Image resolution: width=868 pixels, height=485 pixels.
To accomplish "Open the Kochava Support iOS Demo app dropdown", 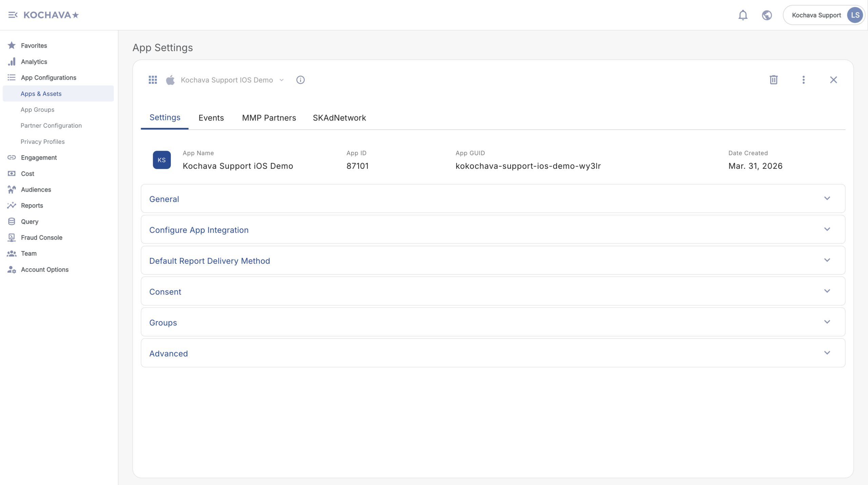I will [x=232, y=80].
